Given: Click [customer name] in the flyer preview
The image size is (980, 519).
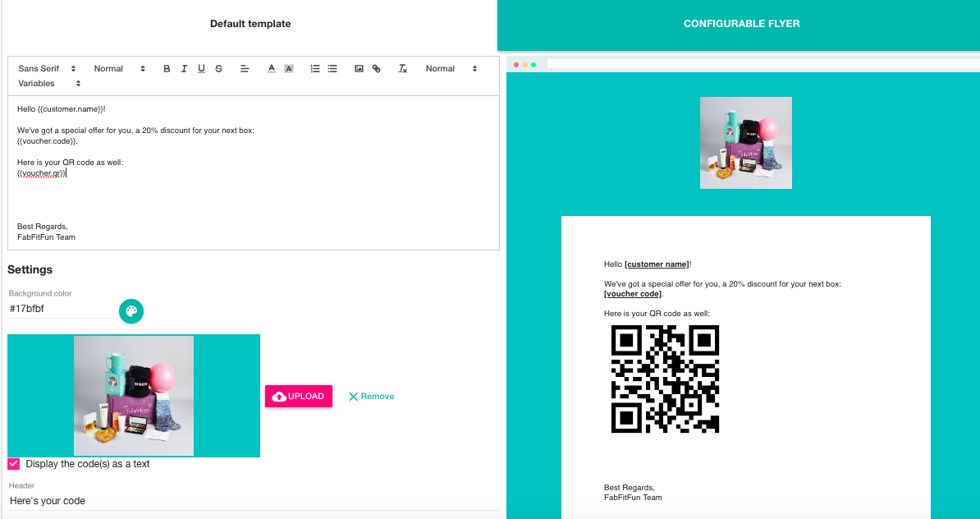Looking at the screenshot, I should [657, 264].
